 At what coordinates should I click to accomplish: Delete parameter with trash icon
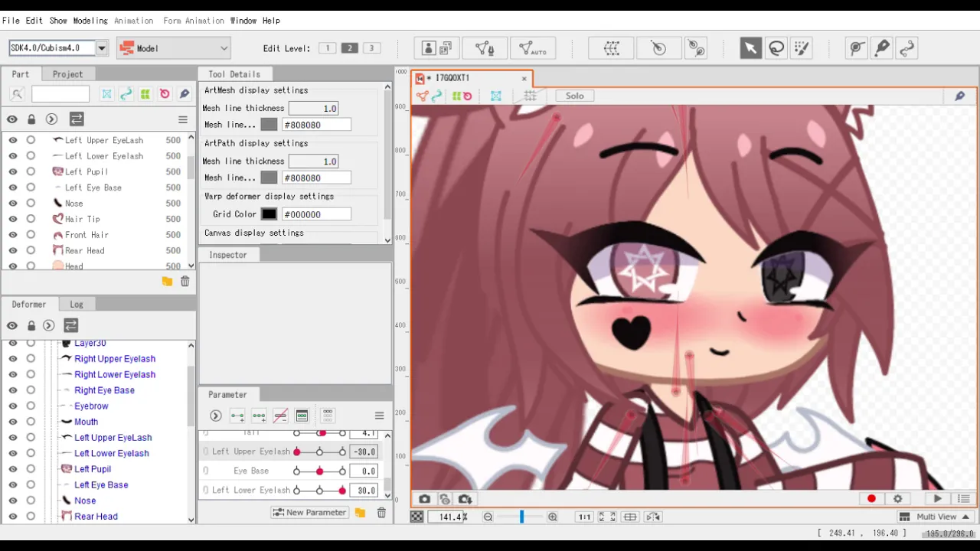[x=381, y=513]
